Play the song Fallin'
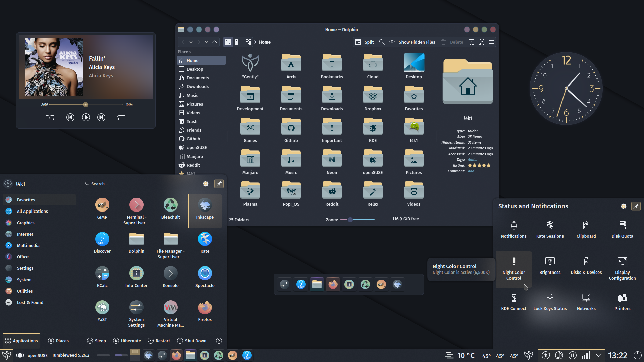644x362 pixels. pyautogui.click(x=86, y=117)
